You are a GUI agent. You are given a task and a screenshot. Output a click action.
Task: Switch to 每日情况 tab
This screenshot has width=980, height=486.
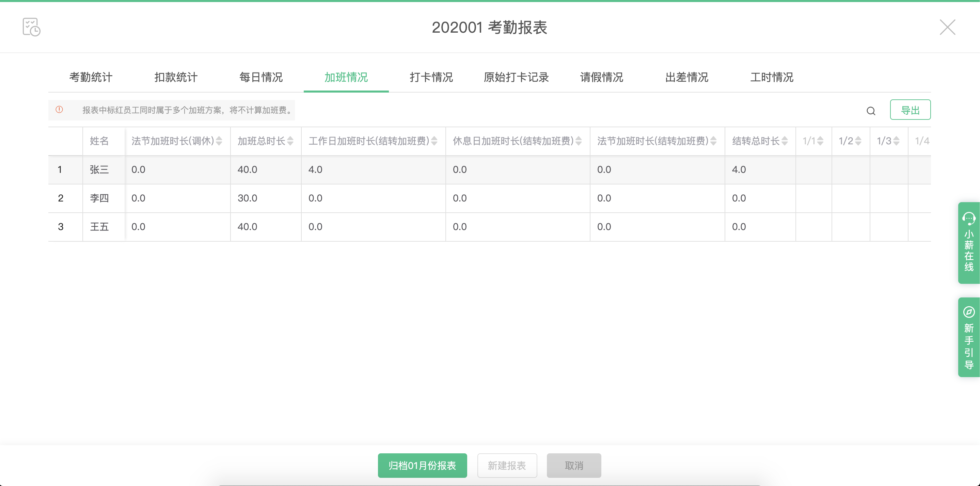click(261, 77)
